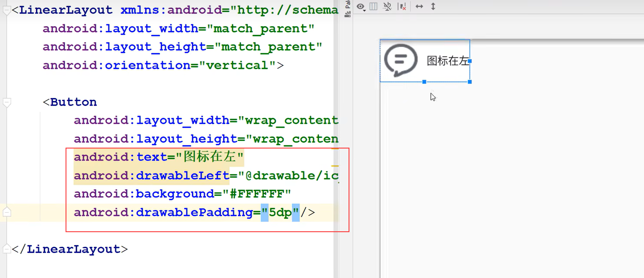Click the horizontal double-arrow width icon

(x=419, y=6)
